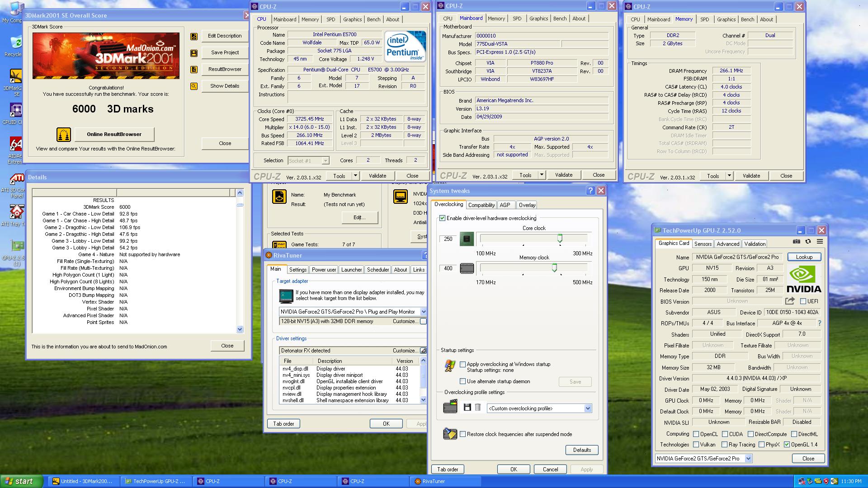Click the floppy icon beside Save Project
Image resolution: width=868 pixels, height=488 pixels.
[x=194, y=53]
